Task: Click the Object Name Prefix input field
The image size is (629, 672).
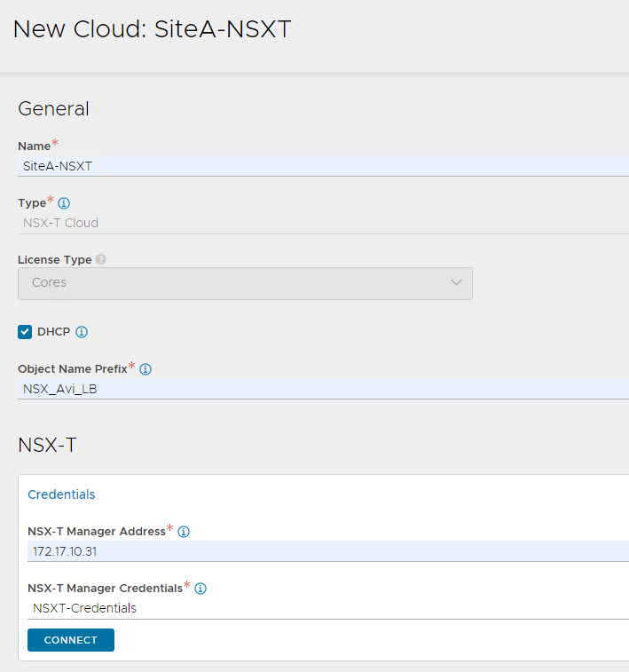Action: (x=319, y=389)
